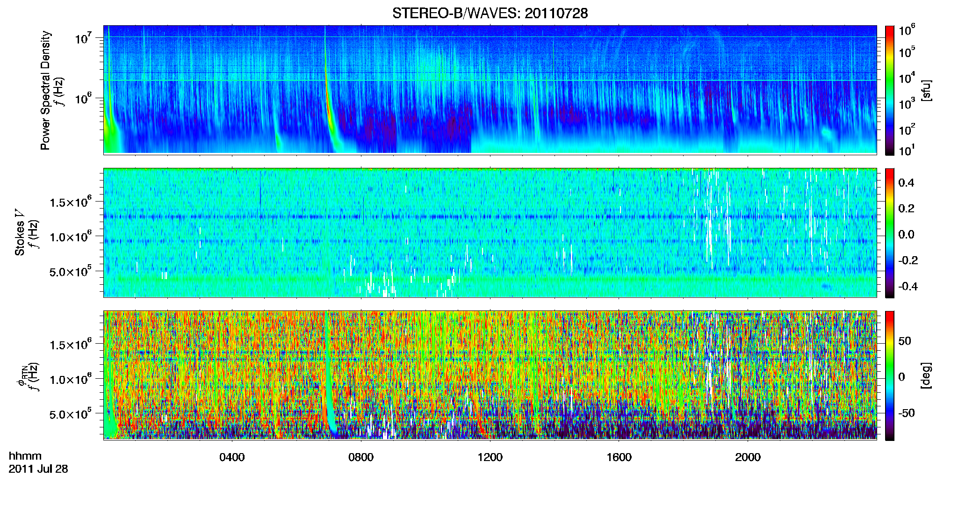Viewport: 980px width, 505px height.
Task: Click the -0.4 label on Stokes color bar
Action: [908, 286]
